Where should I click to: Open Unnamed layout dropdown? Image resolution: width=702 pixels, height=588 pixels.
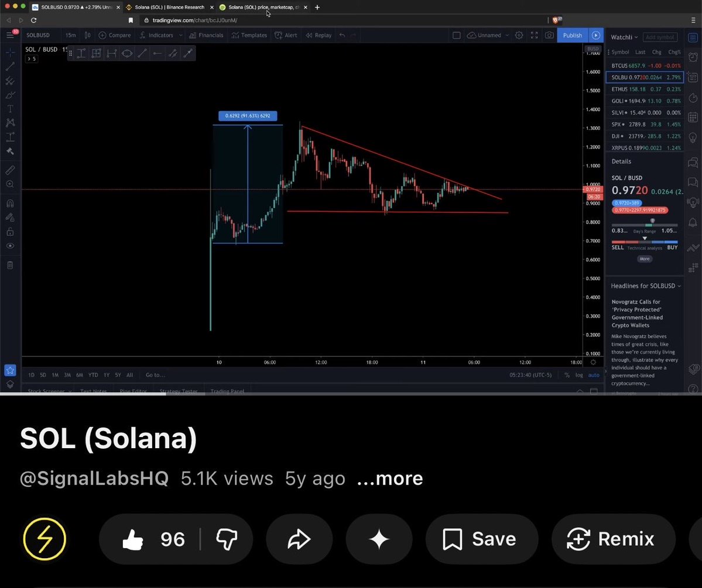(488, 35)
